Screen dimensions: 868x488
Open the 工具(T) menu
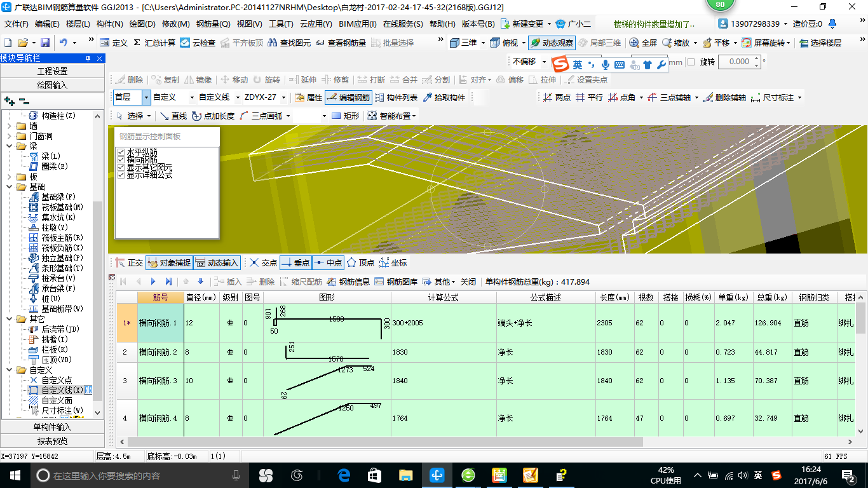click(x=281, y=24)
